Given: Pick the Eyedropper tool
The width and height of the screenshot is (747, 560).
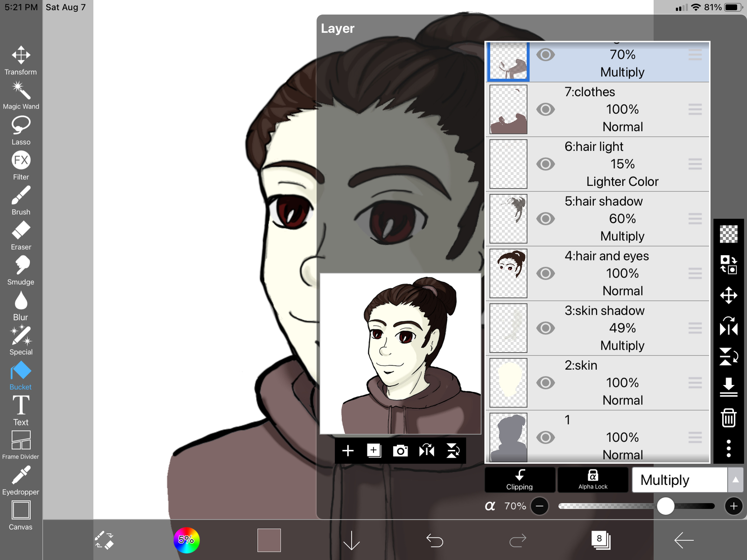Looking at the screenshot, I should tap(21, 480).
